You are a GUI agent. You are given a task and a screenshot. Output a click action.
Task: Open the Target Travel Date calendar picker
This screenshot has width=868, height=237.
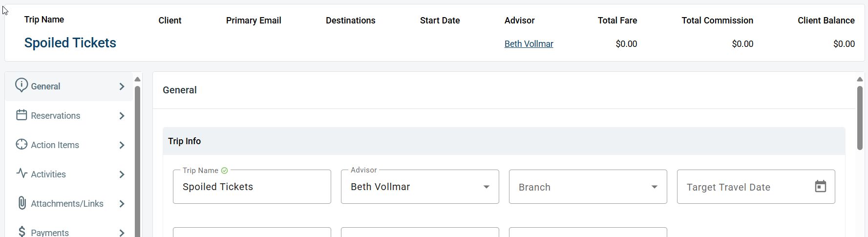pos(820,186)
